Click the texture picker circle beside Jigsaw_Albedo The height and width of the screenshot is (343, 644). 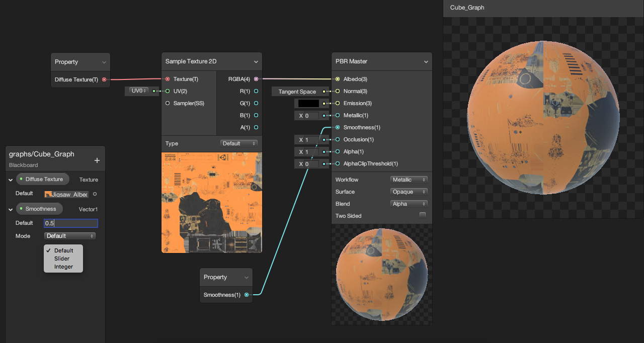(95, 194)
